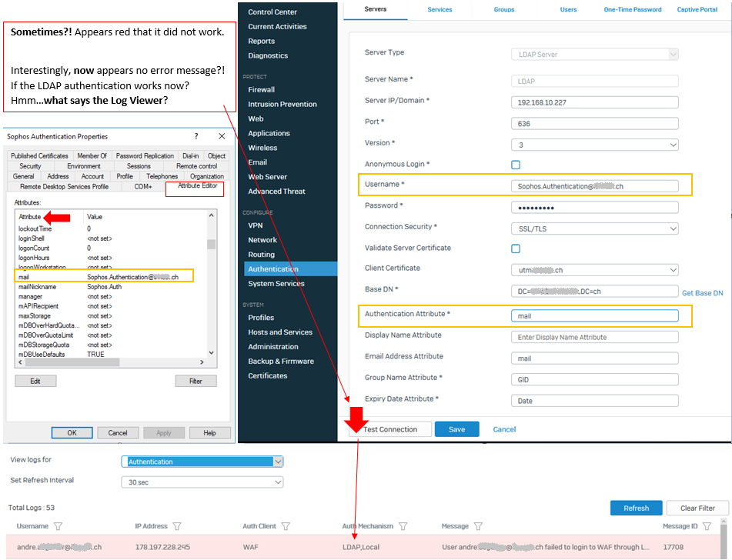This screenshot has width=732, height=560.
Task: Click the Test Connection button
Action: [390, 429]
